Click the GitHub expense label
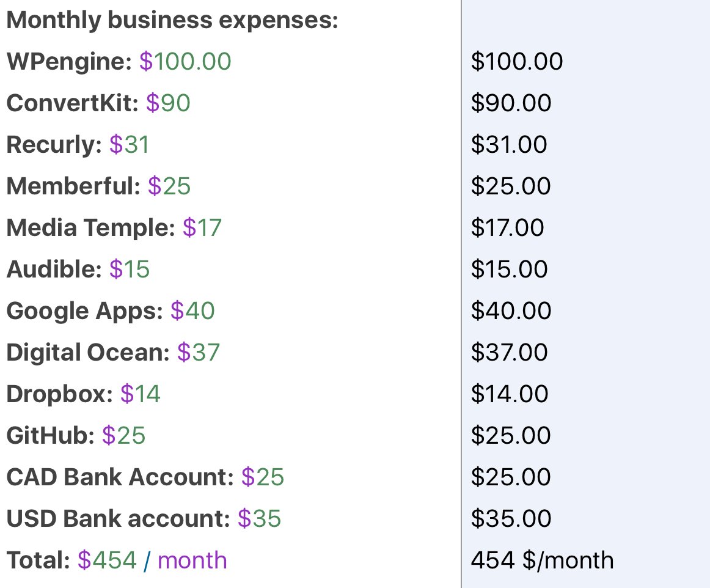 (x=50, y=436)
